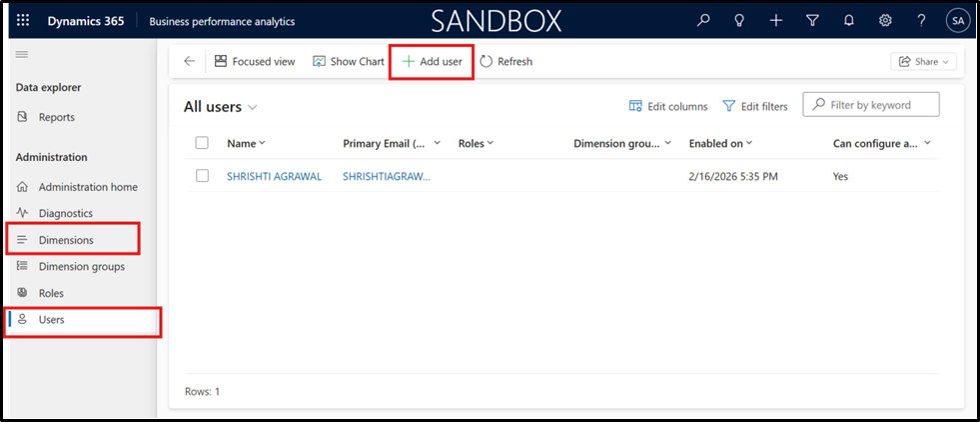Open SHRISHTI AGRAWAL user record link
This screenshot has width=980, height=422.
275,176
